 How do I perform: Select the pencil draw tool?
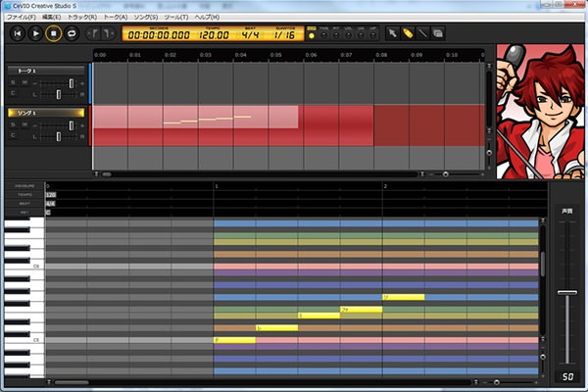pos(408,33)
